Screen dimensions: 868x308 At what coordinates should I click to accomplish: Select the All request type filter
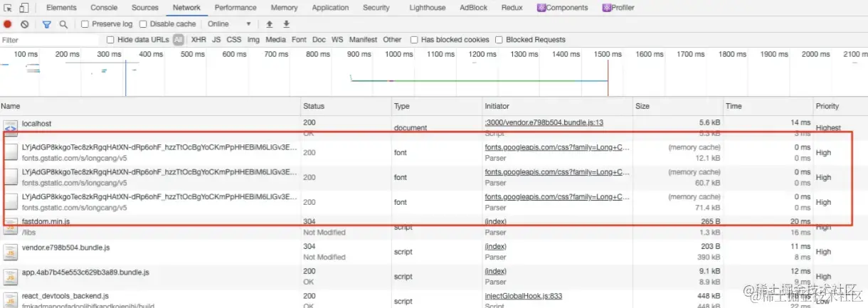(x=178, y=40)
